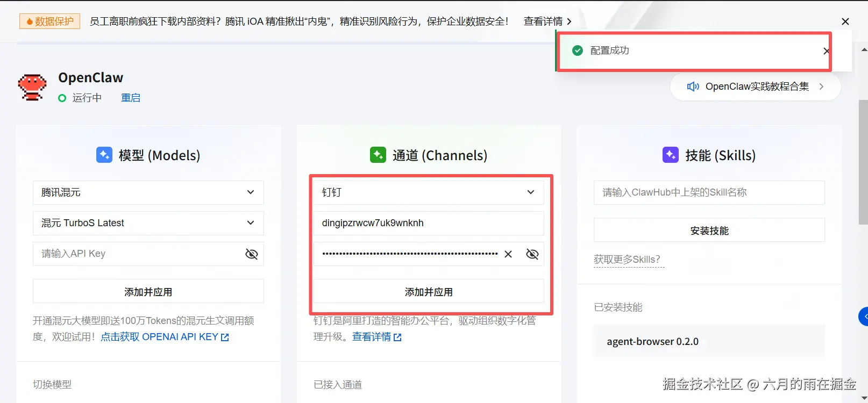
Task: Expand the OpenClaw实践教程合集 chevron
Action: pyautogui.click(x=821, y=87)
